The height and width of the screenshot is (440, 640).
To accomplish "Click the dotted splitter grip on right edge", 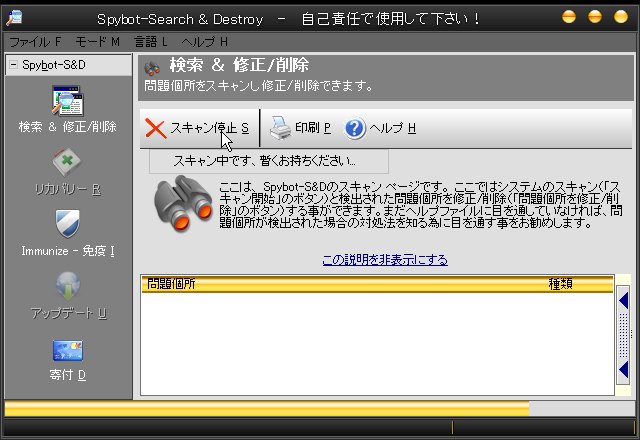I will (x=623, y=335).
